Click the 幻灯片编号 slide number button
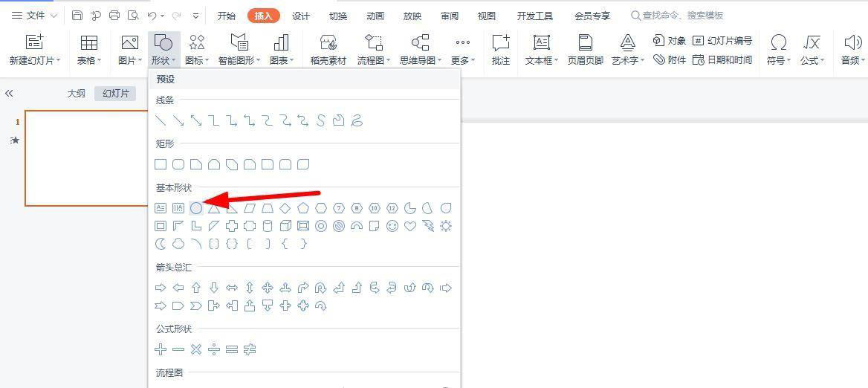 [722, 40]
